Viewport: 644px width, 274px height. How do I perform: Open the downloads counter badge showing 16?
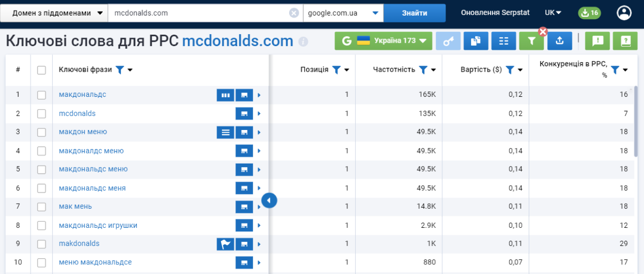[589, 13]
